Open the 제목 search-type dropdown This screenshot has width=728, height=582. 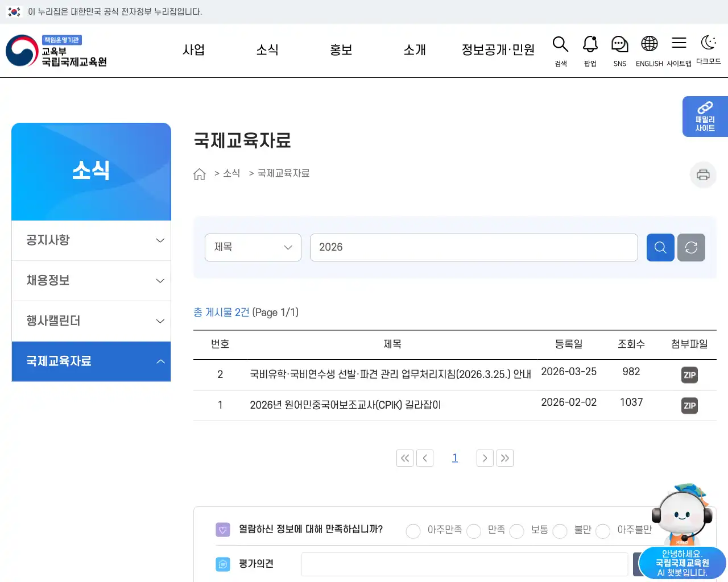[x=253, y=247]
